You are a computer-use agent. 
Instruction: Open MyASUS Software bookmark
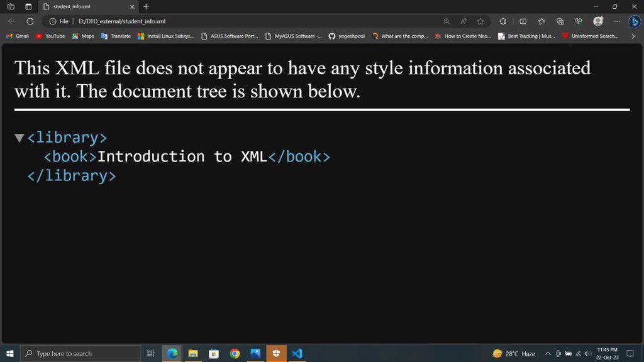[294, 36]
